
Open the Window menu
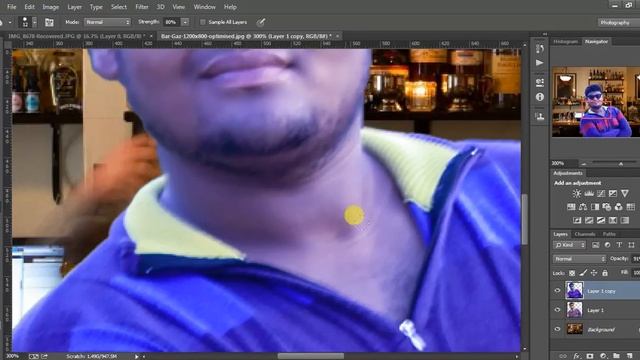click(x=204, y=7)
